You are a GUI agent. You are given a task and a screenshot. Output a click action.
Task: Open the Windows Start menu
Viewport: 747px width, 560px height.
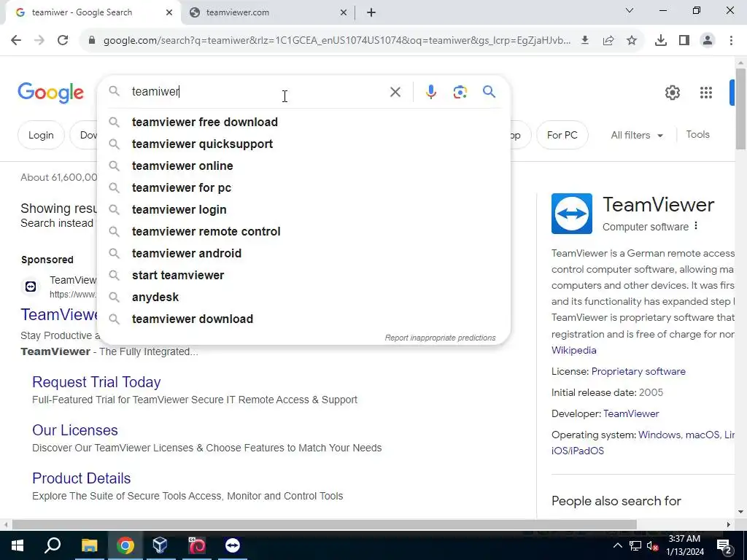(x=17, y=545)
